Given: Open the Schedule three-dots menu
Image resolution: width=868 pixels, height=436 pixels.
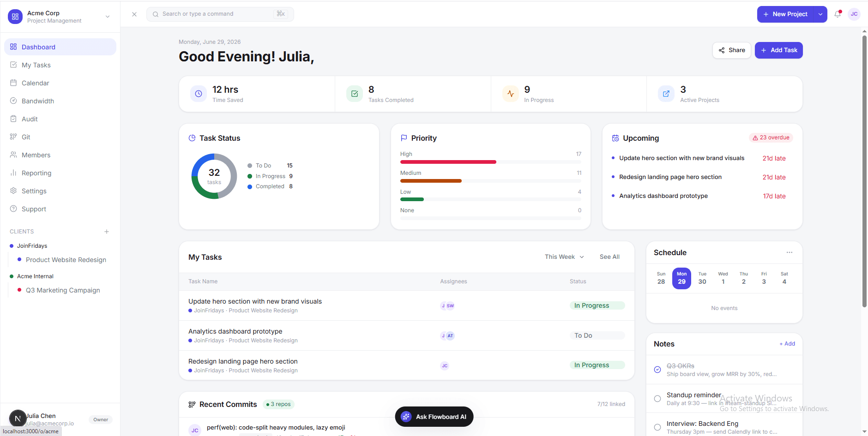Looking at the screenshot, I should pyautogui.click(x=790, y=252).
